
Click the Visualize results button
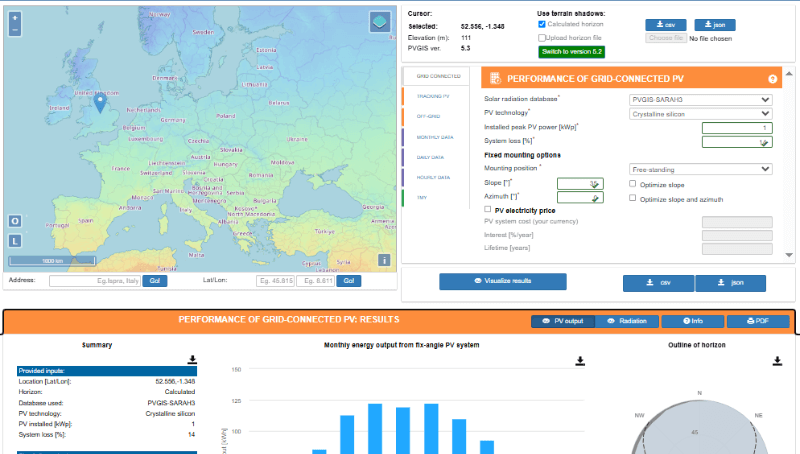[502, 281]
